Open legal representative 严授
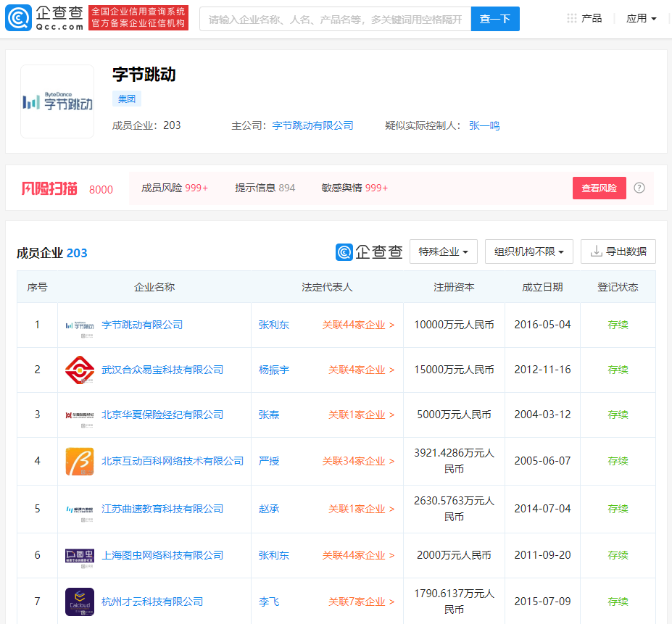Image resolution: width=672 pixels, height=624 pixels. (269, 461)
